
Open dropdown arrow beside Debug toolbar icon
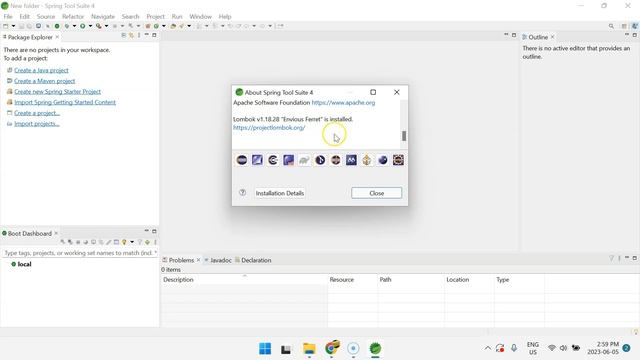(74, 26)
